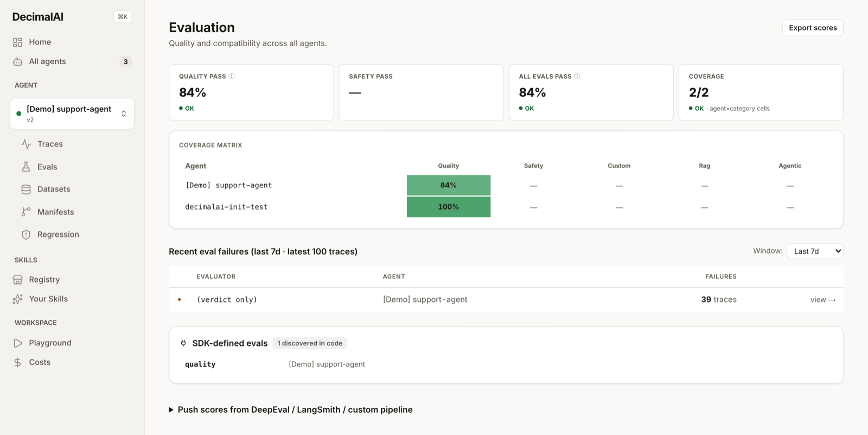Image resolution: width=868 pixels, height=435 pixels.
Task: Click the Registry store icon
Action: (x=17, y=280)
